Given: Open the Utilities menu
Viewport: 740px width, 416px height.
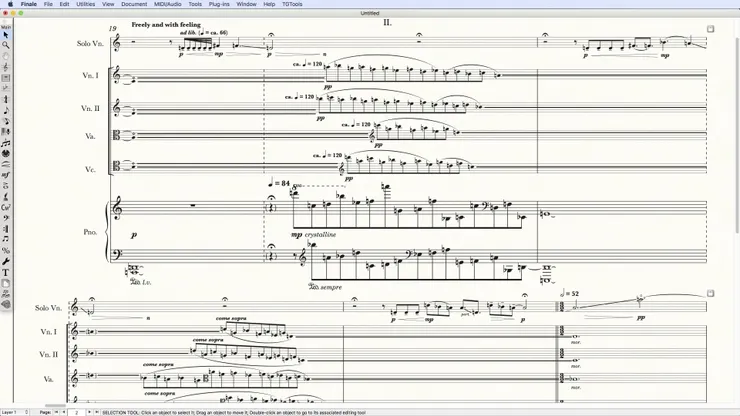Looking at the screenshot, I should tap(85, 4).
